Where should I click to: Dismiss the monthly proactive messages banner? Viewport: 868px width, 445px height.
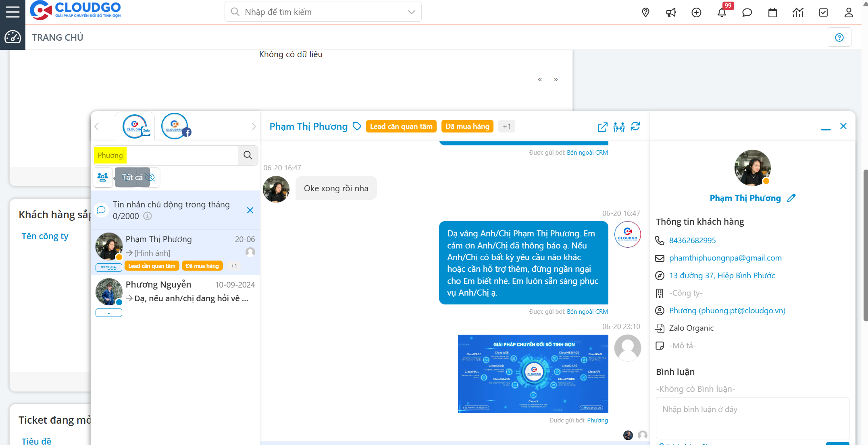pos(250,210)
